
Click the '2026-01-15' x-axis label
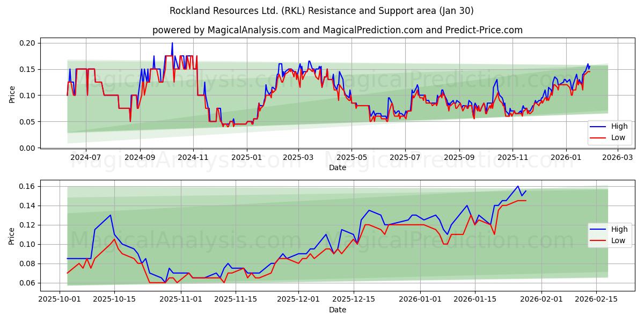click(x=474, y=300)
